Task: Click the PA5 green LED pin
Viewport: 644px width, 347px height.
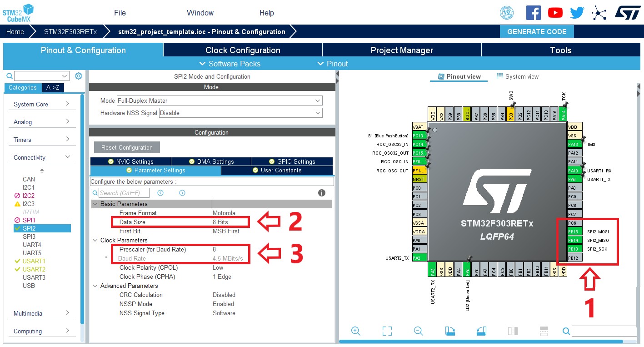Action: click(467, 270)
